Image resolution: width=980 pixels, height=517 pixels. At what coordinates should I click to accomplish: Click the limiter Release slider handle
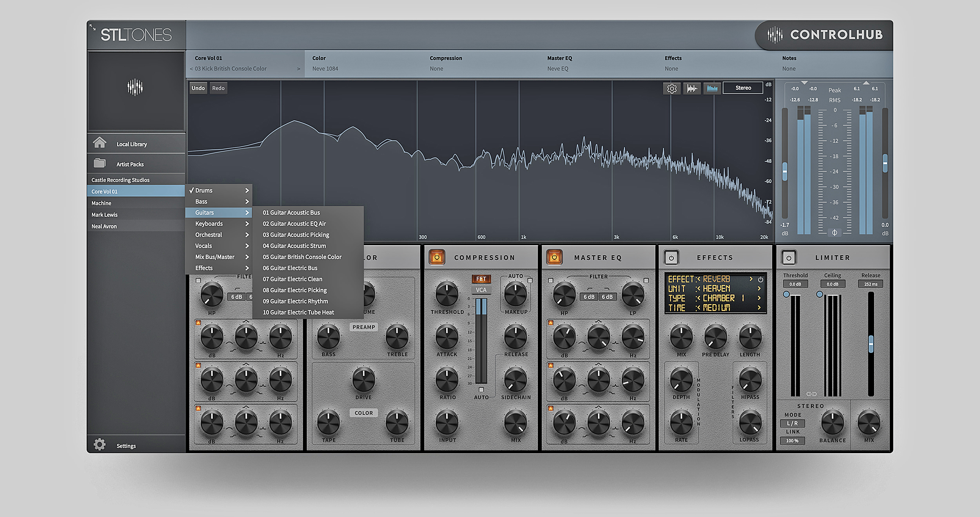coord(871,344)
